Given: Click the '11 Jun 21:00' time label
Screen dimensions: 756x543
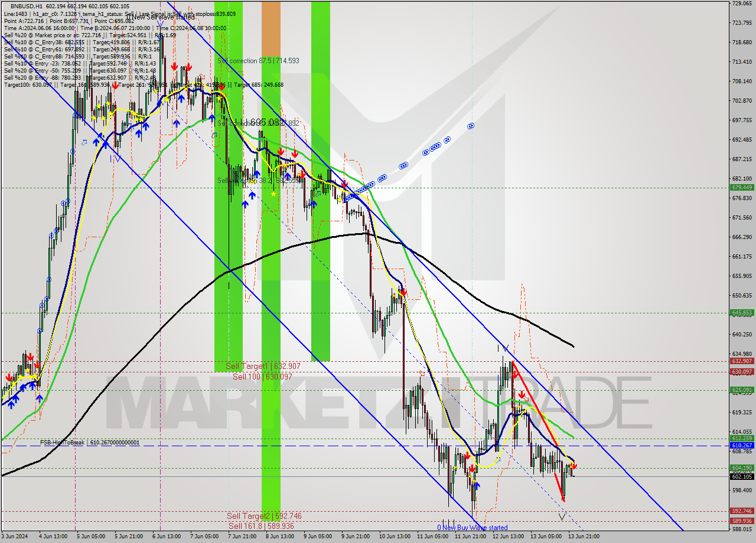Looking at the screenshot, I should 470,537.
